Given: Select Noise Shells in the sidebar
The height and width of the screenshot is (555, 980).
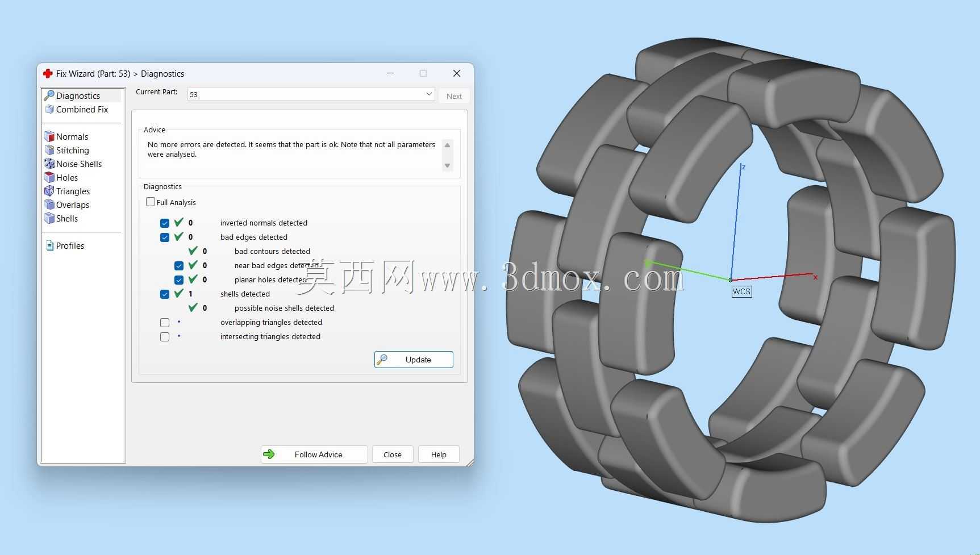Looking at the screenshot, I should pos(79,164).
